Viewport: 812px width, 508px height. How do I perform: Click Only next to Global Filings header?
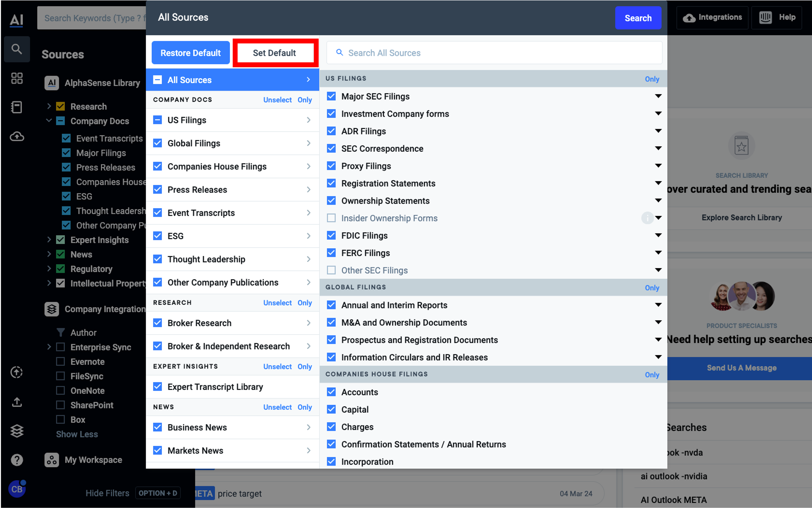click(x=652, y=288)
